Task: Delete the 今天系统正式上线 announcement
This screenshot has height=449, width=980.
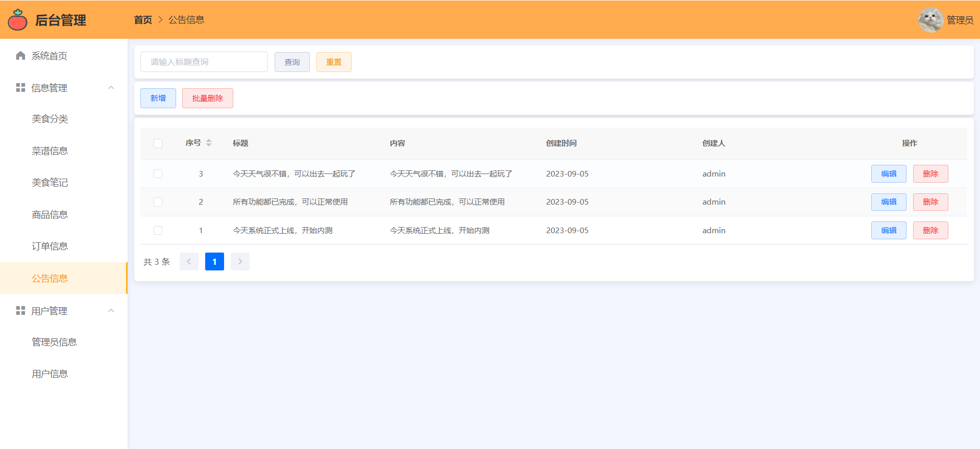Action: click(930, 231)
